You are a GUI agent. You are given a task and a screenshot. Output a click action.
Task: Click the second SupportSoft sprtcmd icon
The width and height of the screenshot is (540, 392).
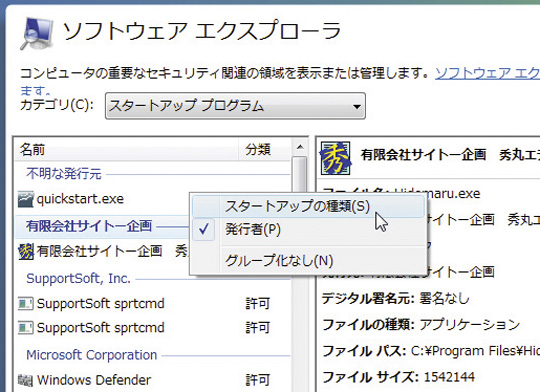pos(26,328)
